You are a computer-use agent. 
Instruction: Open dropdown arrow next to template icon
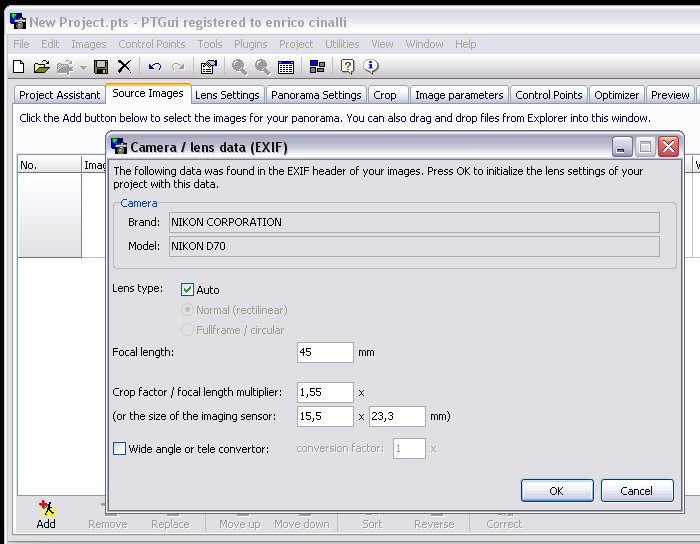[x=83, y=67]
